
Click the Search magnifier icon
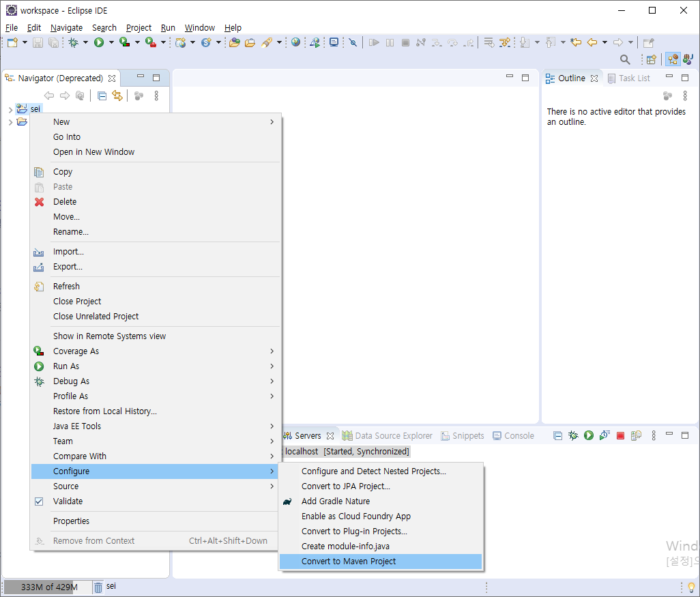click(x=625, y=59)
